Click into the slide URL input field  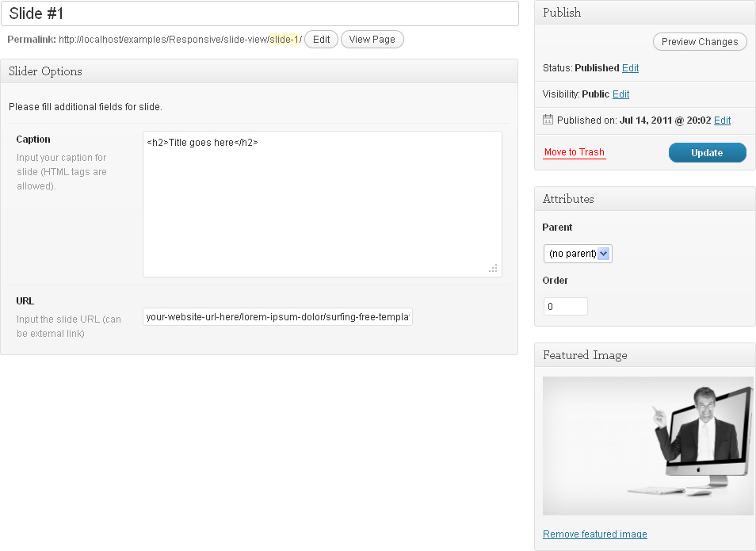pyautogui.click(x=277, y=317)
